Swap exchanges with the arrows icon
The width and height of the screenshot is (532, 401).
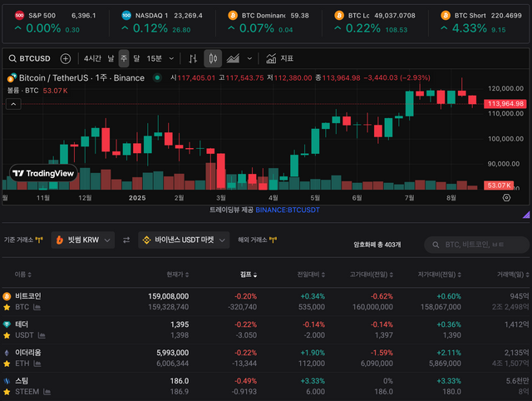point(126,240)
